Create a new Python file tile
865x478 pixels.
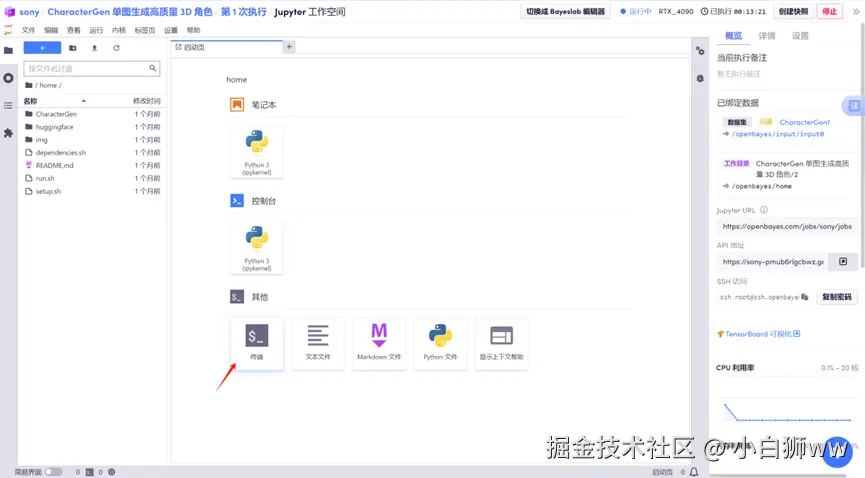440,343
